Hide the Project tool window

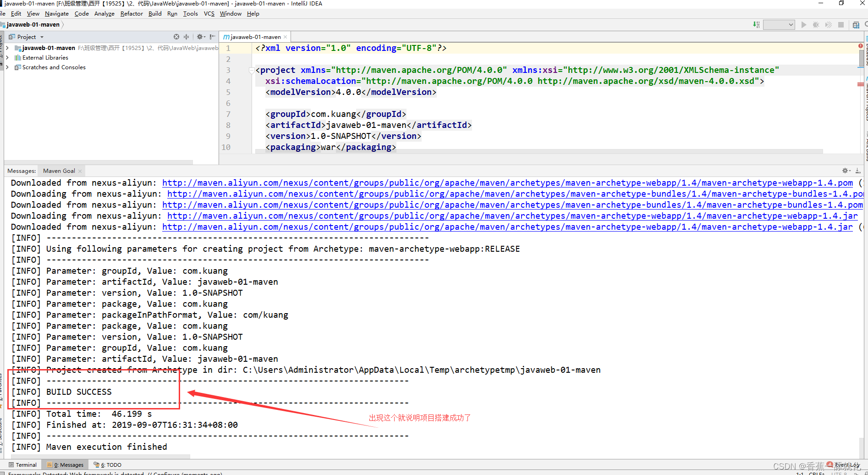click(x=212, y=37)
